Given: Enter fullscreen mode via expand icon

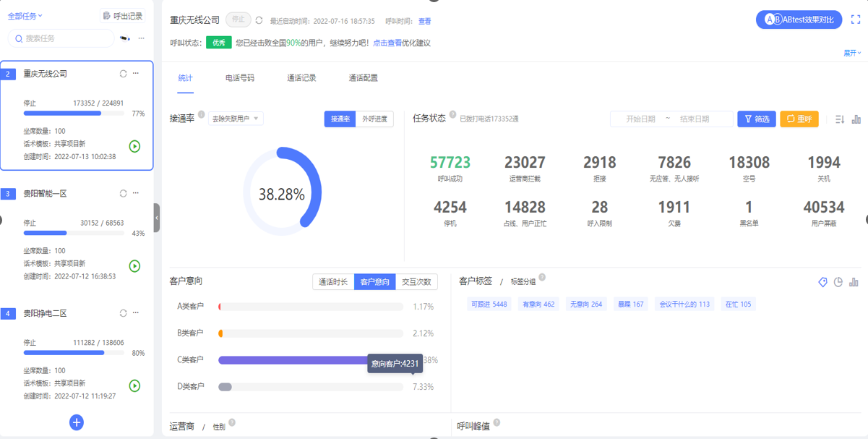Looking at the screenshot, I should coord(856,20).
